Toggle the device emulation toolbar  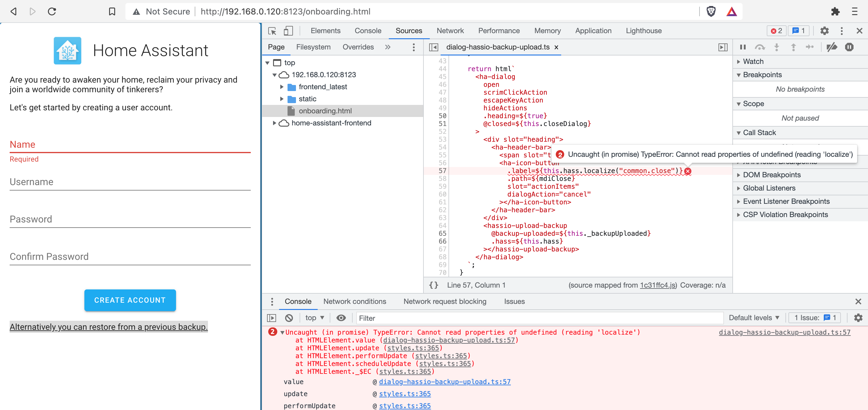(288, 31)
